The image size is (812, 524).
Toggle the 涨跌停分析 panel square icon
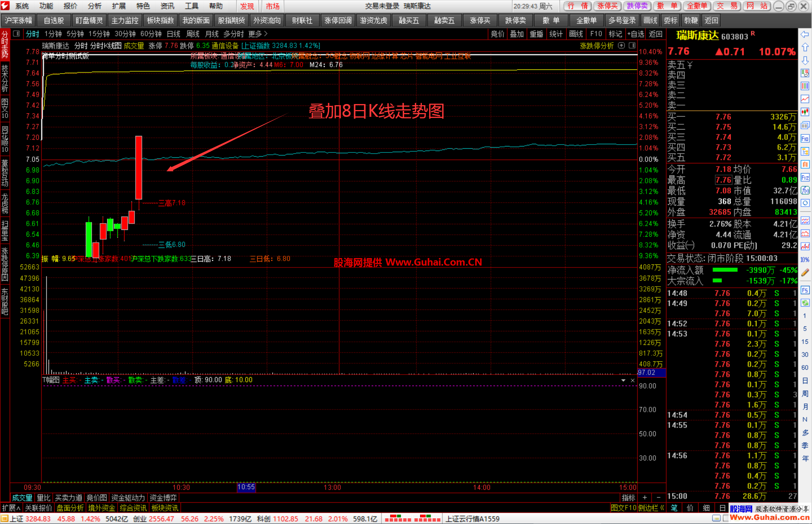[x=632, y=45]
